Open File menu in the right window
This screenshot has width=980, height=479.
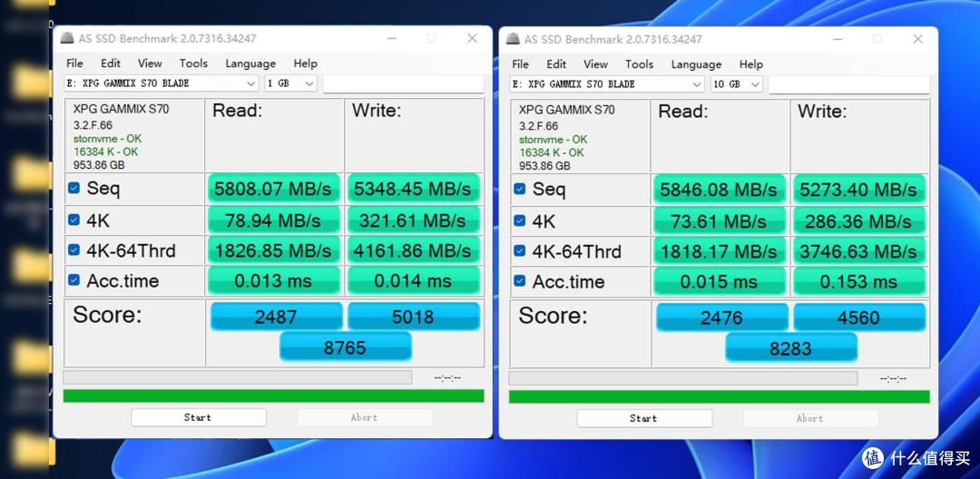pyautogui.click(x=520, y=64)
